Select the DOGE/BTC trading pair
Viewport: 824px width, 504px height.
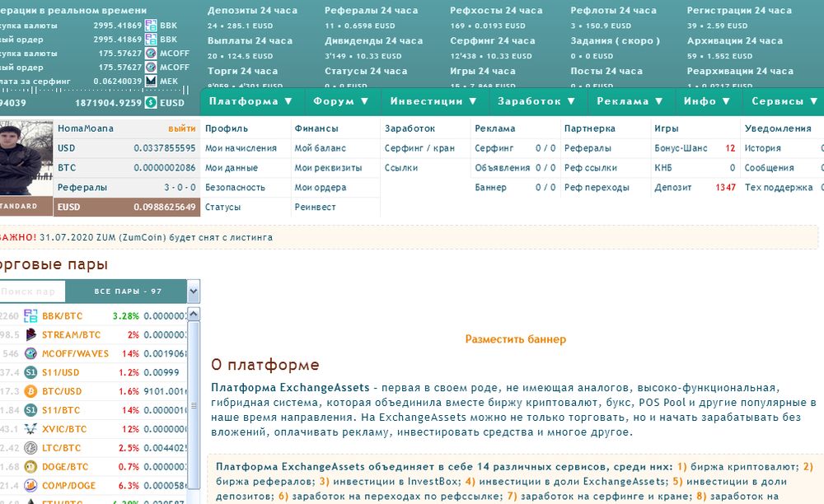click(65, 467)
